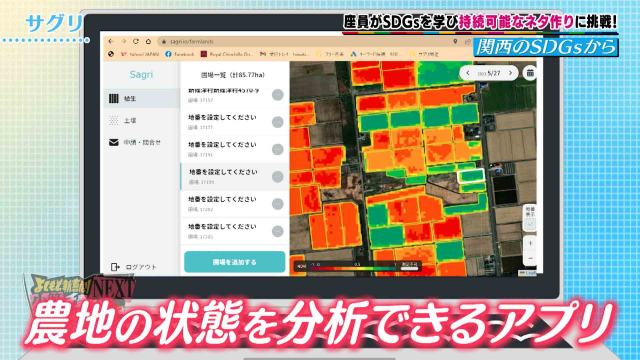Click the logout door icon
The height and width of the screenshot is (360, 640).
[x=115, y=267]
